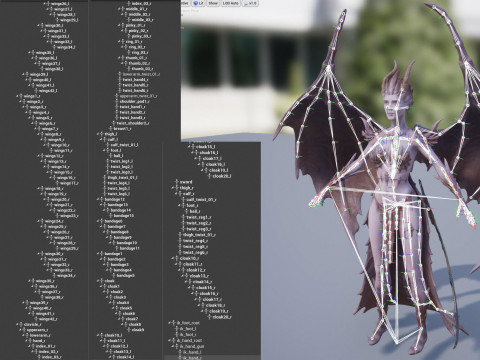Image resolution: width=480 pixels, height=360 pixels.
Task: Click the bone icon beside ik_foot_root
Action: pos(174,323)
